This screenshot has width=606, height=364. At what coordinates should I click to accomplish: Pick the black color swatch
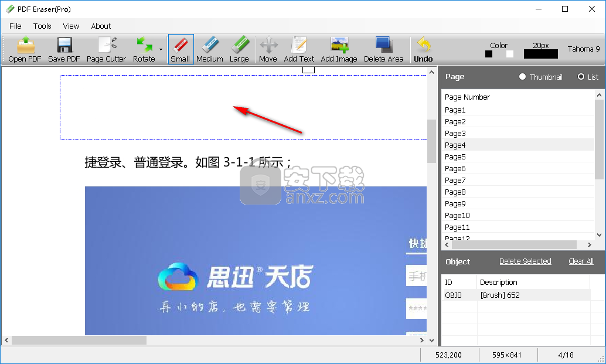pos(489,54)
